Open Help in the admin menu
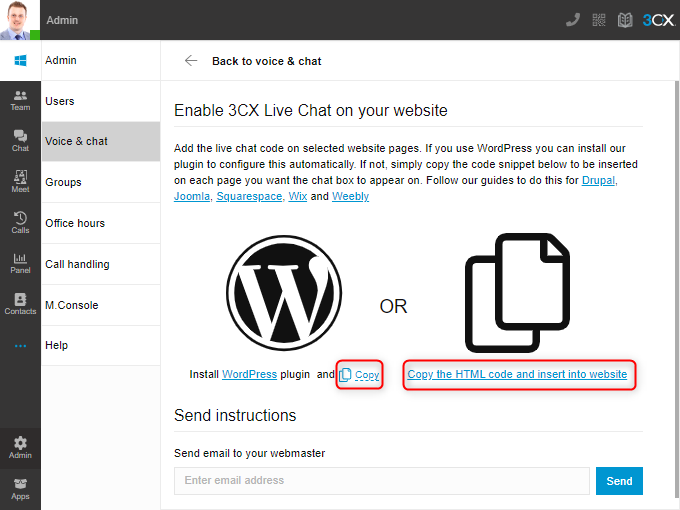The width and height of the screenshot is (680, 510). pos(101,345)
